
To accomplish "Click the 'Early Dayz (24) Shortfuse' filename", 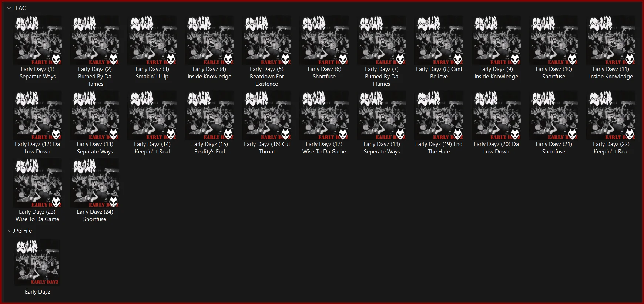I will pyautogui.click(x=95, y=216).
